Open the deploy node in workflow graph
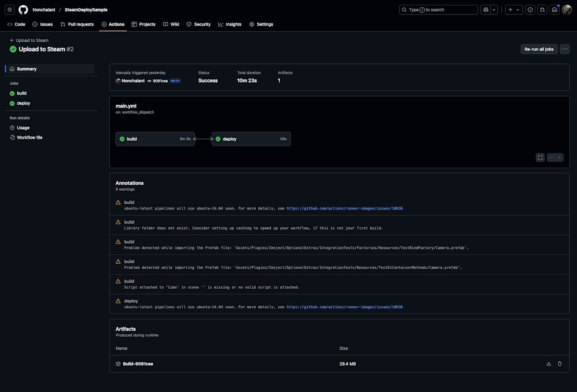 [251, 139]
